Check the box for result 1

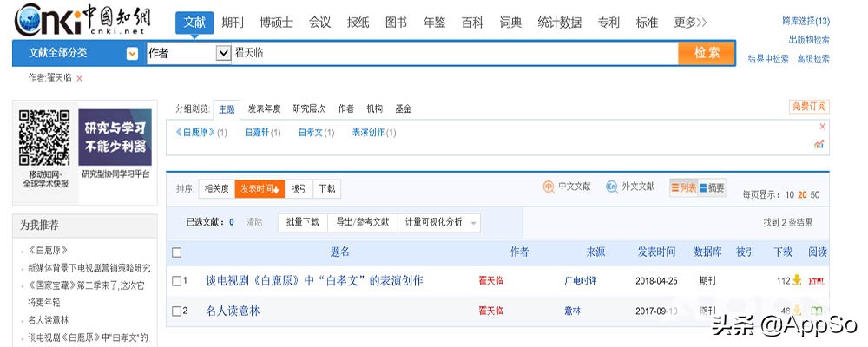(176, 281)
